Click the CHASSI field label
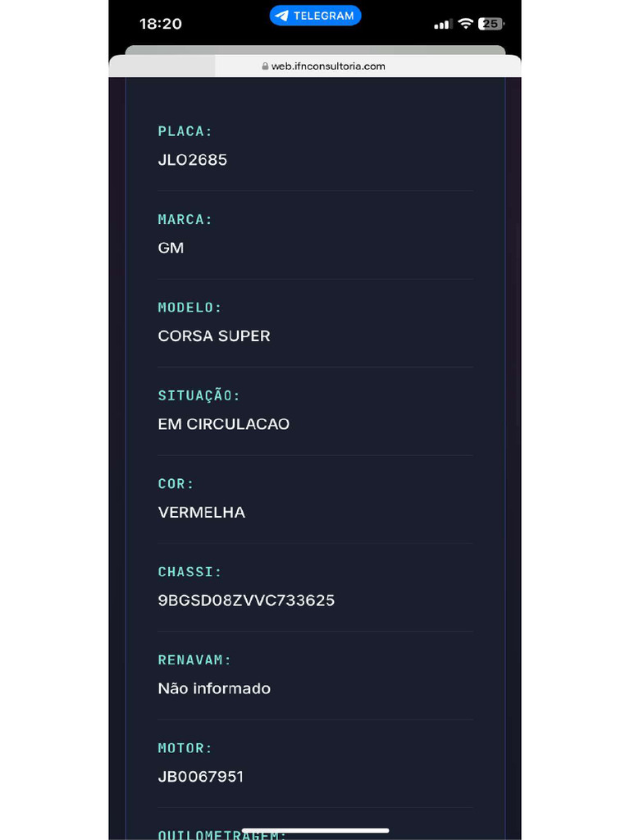Image resolution: width=630 pixels, height=840 pixels. click(190, 572)
